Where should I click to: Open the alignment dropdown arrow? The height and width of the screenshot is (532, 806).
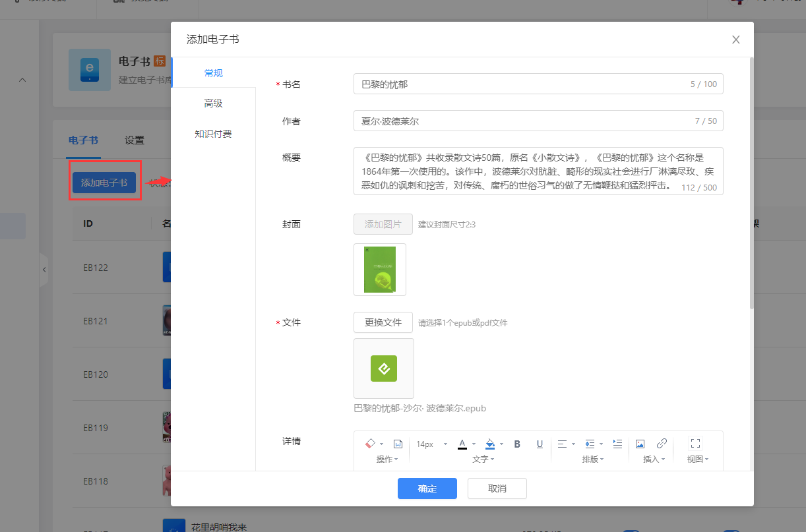pyautogui.click(x=573, y=444)
